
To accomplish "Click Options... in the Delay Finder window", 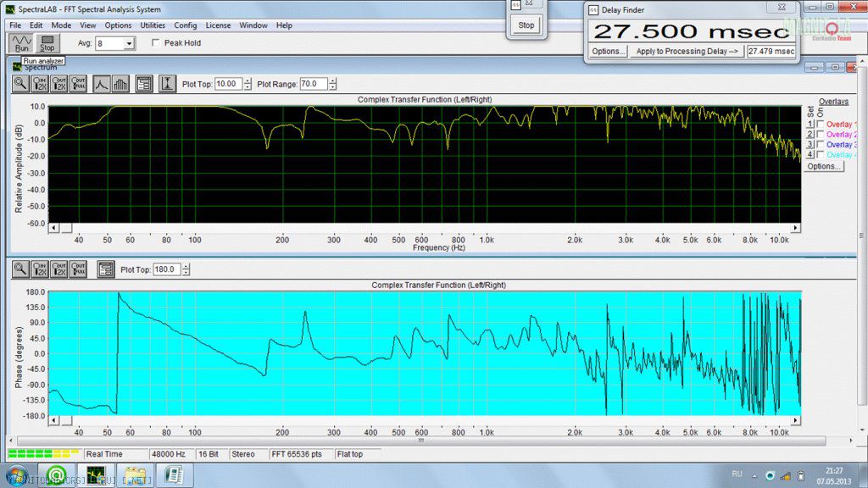I will click(x=608, y=52).
